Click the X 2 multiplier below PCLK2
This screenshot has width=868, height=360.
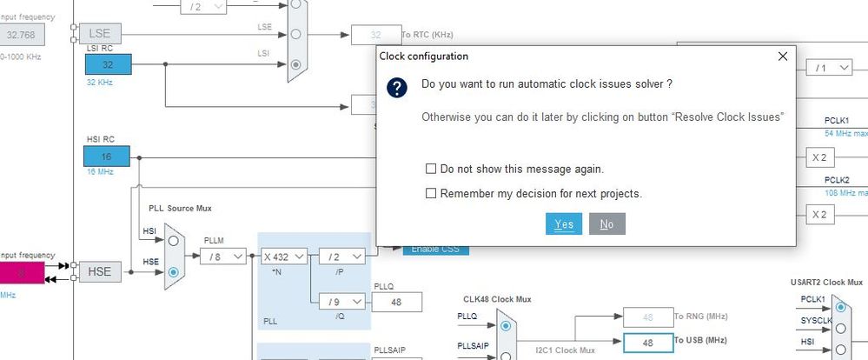pyautogui.click(x=820, y=214)
